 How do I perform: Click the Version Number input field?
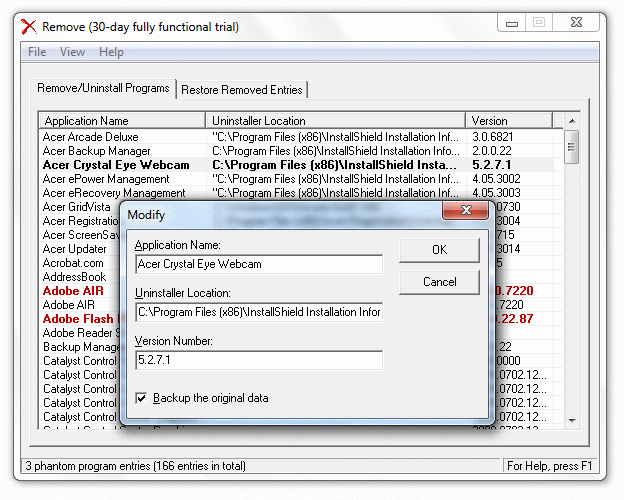(x=259, y=360)
